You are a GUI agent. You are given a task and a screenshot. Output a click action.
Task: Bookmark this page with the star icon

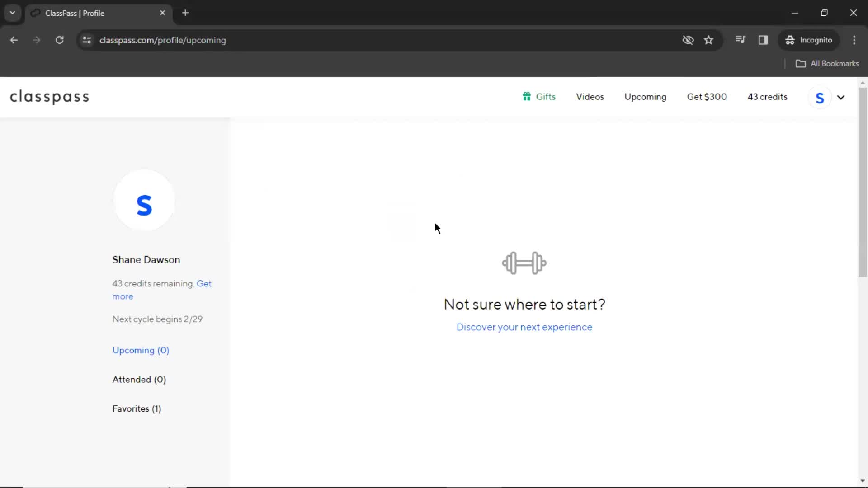point(708,40)
